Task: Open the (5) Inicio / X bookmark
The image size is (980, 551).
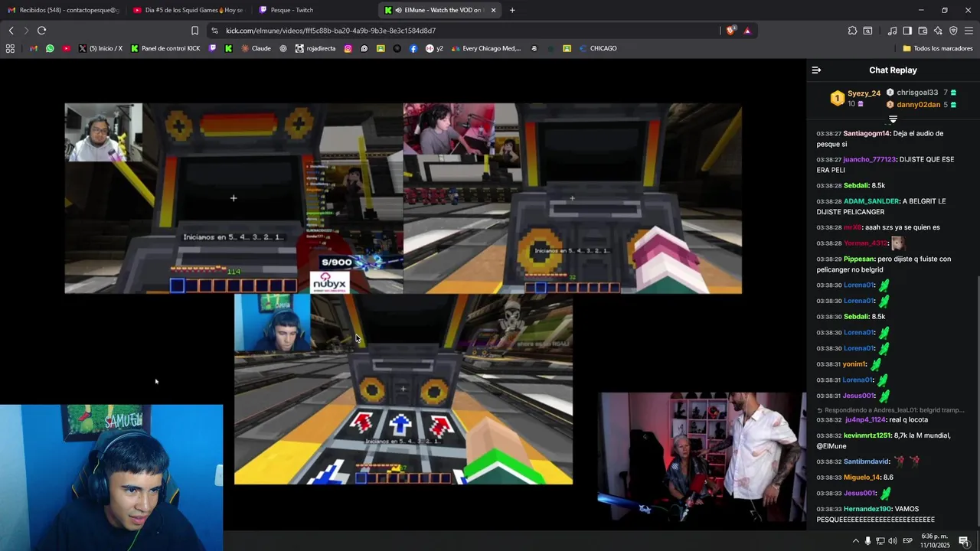Action: 100,48
